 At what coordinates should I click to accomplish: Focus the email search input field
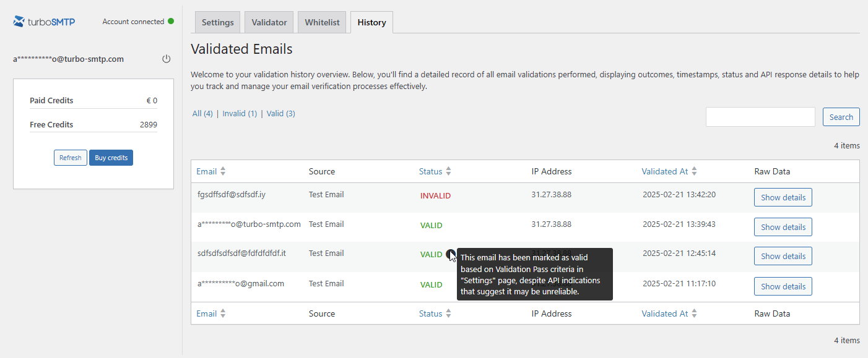tap(760, 117)
